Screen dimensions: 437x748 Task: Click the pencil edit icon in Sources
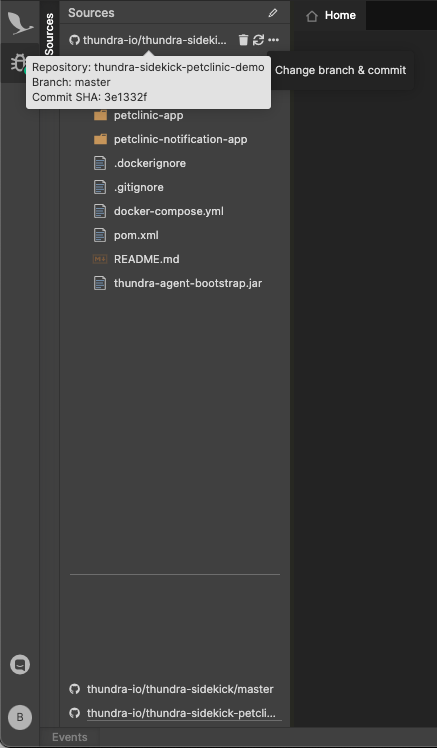click(x=273, y=13)
